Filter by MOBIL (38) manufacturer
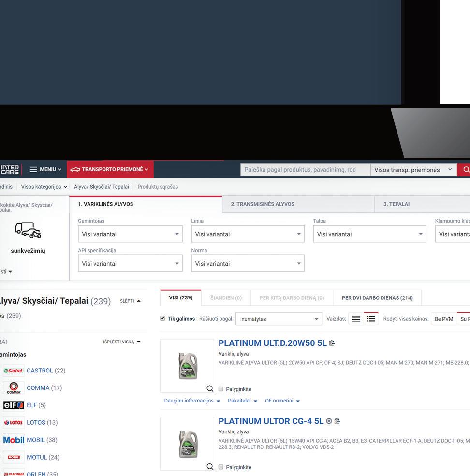The image size is (470, 476). pos(42,440)
